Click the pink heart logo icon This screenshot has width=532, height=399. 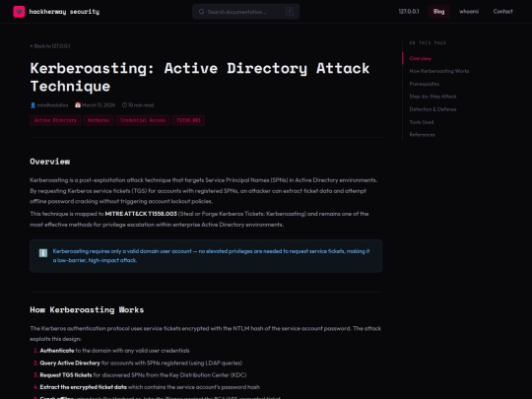(19, 12)
